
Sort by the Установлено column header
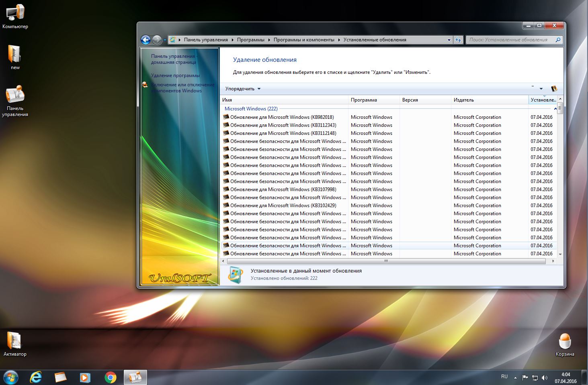click(543, 100)
